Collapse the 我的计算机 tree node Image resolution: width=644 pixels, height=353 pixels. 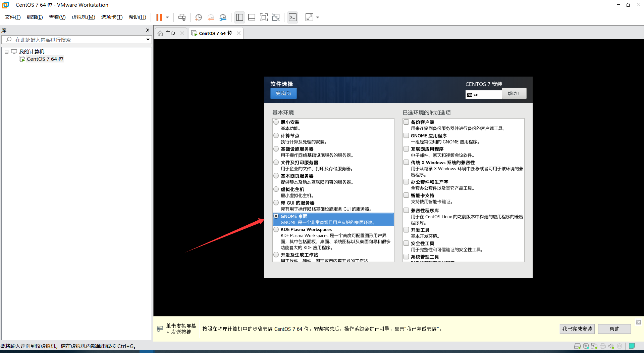[6, 52]
